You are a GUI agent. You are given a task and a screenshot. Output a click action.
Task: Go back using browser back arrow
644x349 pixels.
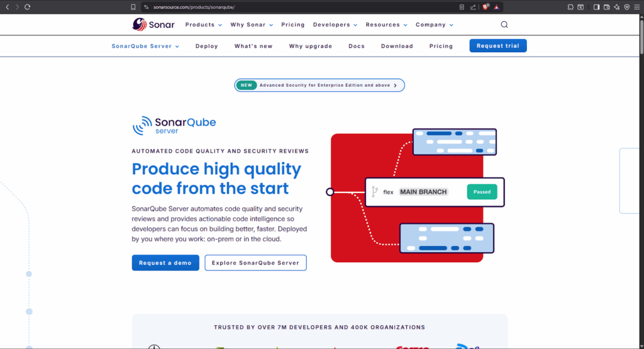click(x=8, y=7)
